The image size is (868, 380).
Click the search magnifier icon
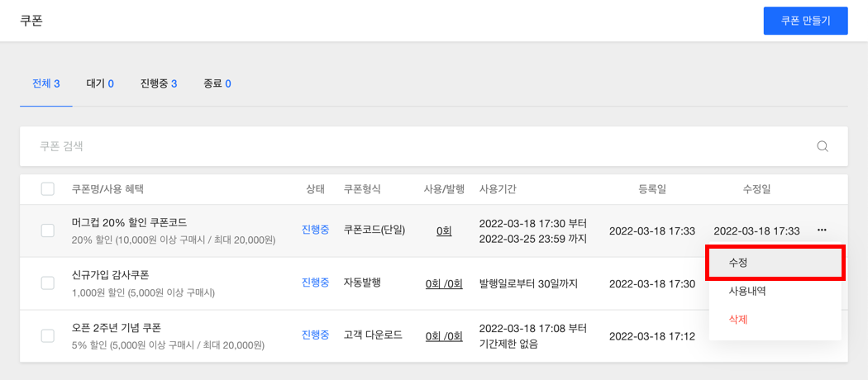coord(823,146)
